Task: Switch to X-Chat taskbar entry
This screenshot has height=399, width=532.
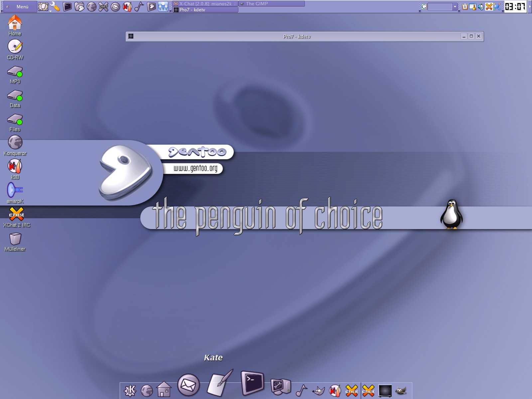Action: [205, 4]
